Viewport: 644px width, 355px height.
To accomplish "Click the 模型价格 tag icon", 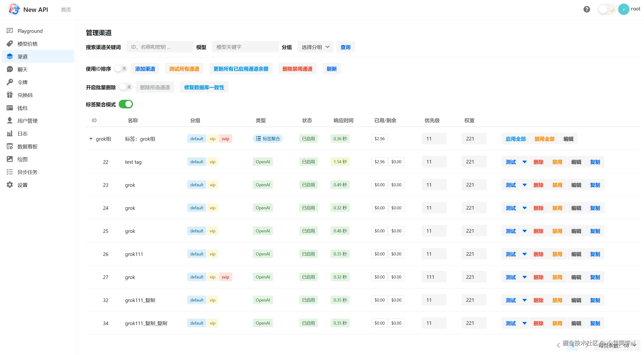I will pyautogui.click(x=10, y=43).
